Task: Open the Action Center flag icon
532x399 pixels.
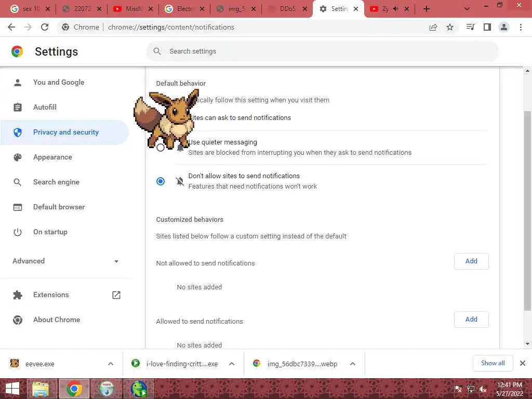Action: (458, 389)
